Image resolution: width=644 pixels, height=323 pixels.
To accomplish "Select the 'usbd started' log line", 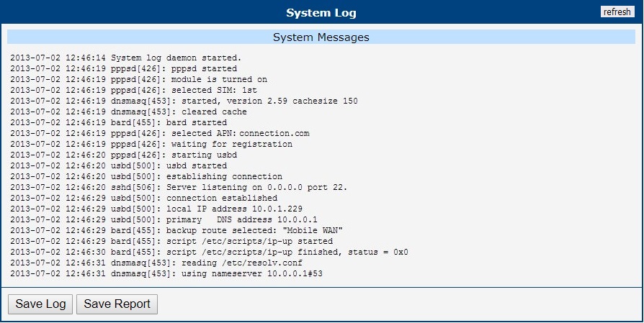I will pos(119,165).
